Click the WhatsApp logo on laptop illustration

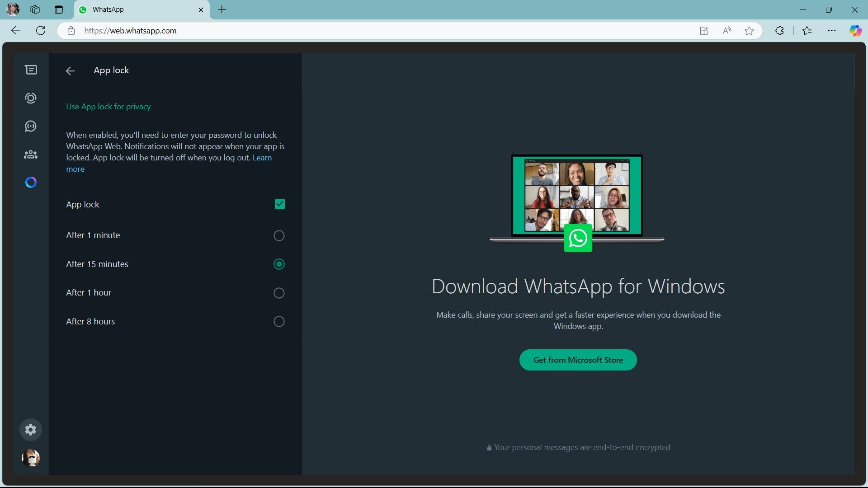pos(578,238)
